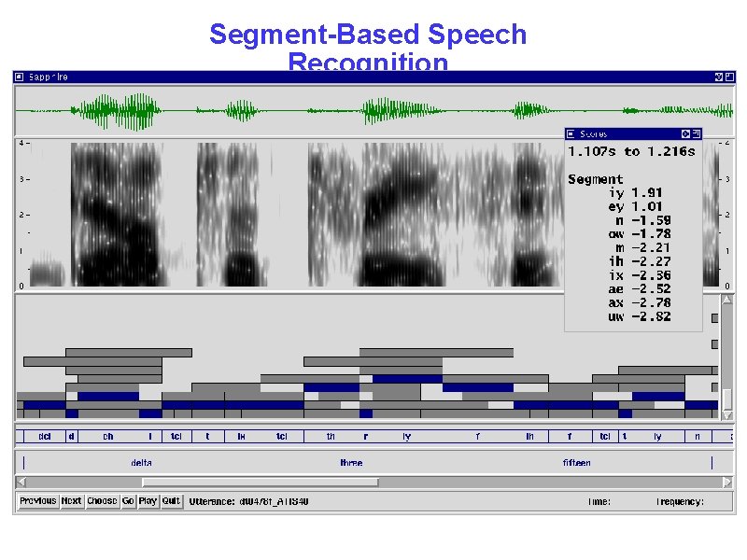This screenshot has height=560, width=747.
Task: Select the word 'delta' in transcription
Action: [142, 462]
